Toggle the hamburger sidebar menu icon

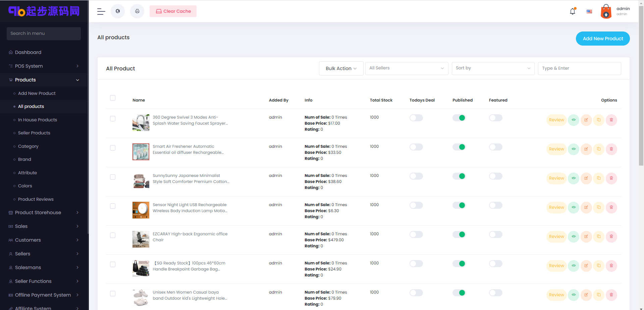click(101, 11)
